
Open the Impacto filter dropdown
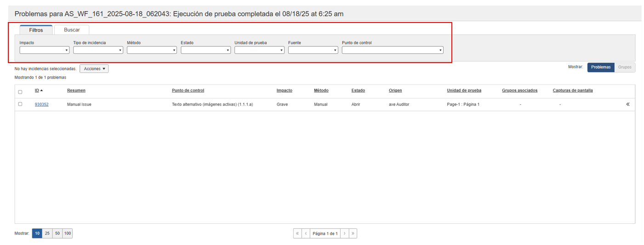pyautogui.click(x=44, y=50)
